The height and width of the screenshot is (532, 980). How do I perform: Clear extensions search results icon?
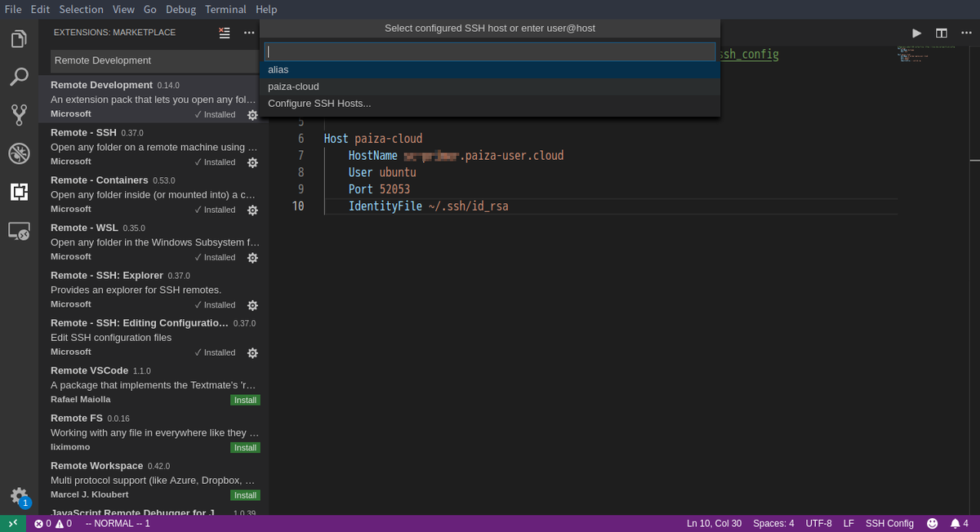coord(225,33)
